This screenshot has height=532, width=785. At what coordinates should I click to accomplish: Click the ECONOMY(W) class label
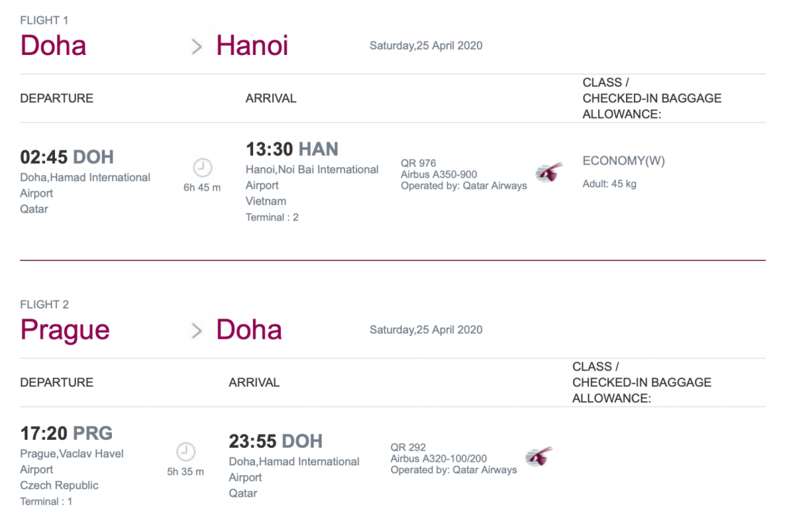[623, 161]
